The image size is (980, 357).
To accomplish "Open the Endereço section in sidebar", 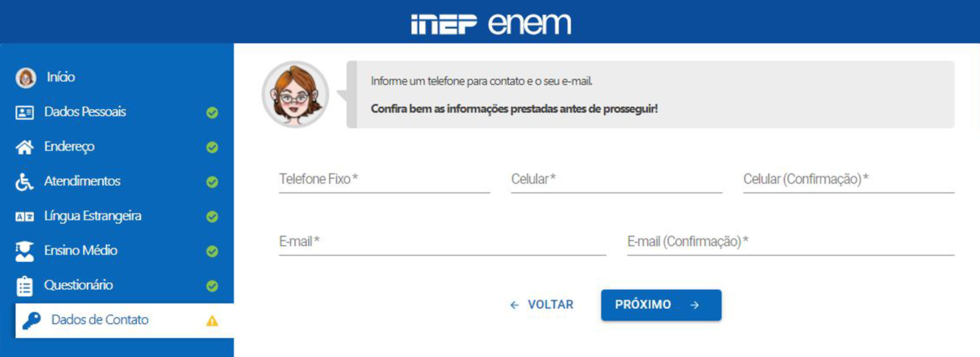I will (70, 147).
